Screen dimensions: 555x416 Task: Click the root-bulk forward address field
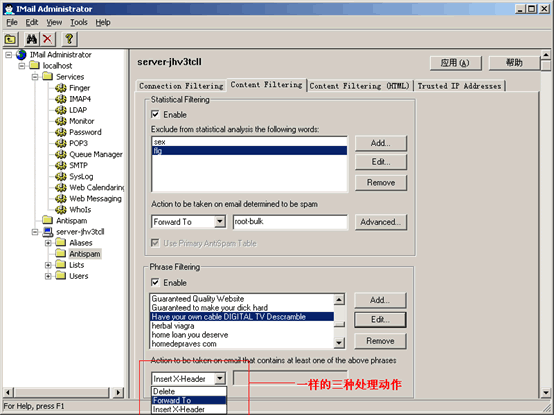tap(290, 222)
